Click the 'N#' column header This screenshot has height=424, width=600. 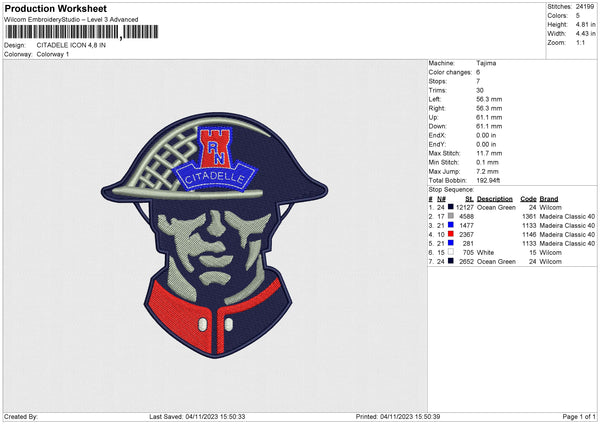[x=441, y=199]
